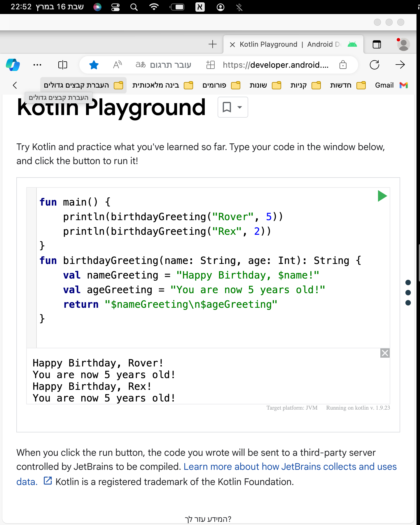The image size is (420, 525).
Task: Open the browser settings three-dot menu
Action: (37, 65)
